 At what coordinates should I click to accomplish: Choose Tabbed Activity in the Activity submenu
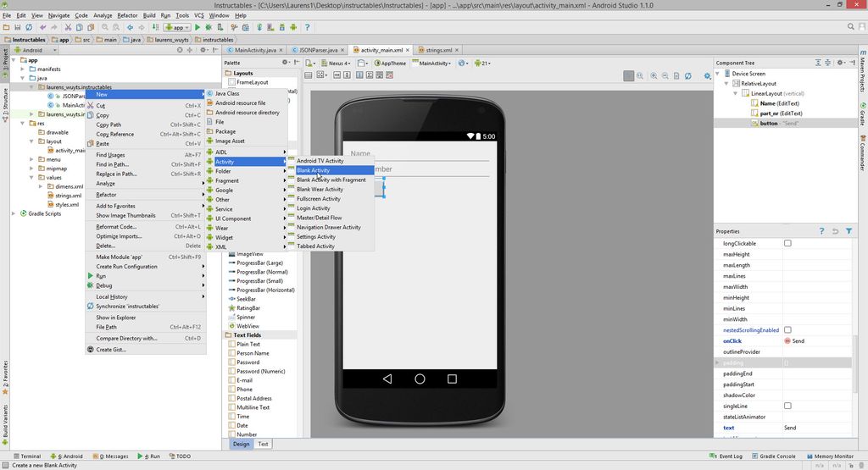330,246
